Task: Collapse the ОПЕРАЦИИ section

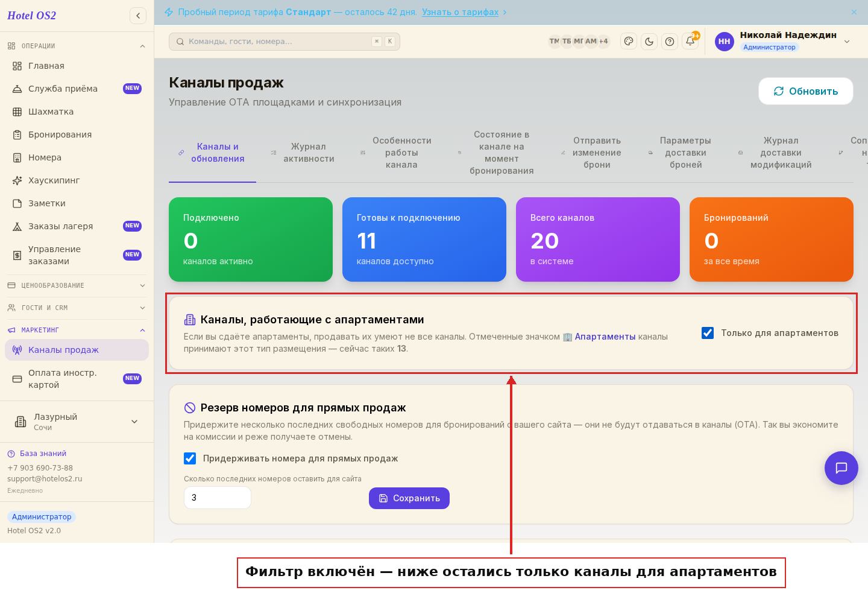Action: pos(77,46)
